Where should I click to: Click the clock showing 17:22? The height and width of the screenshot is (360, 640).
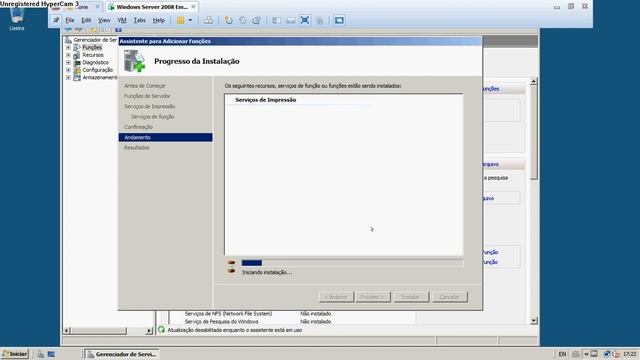[x=630, y=354]
